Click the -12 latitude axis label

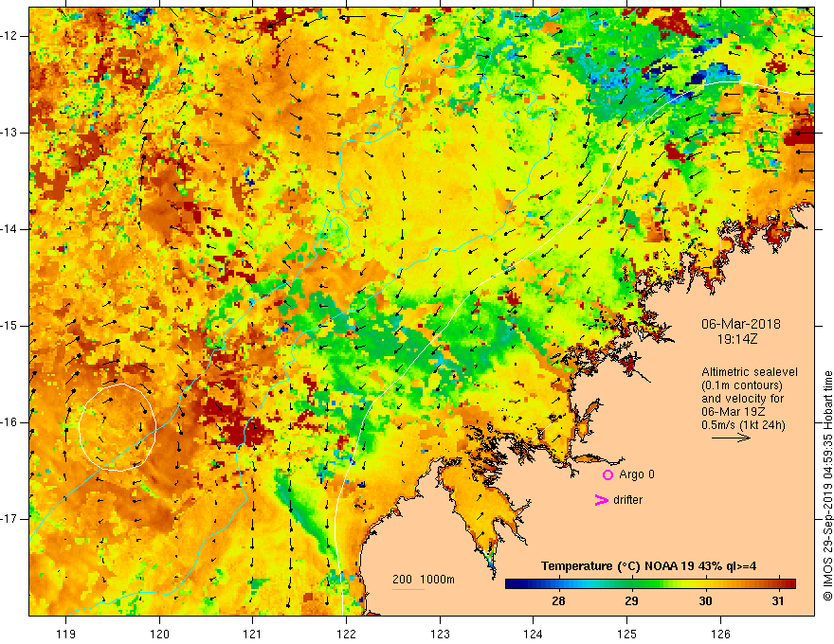(x=10, y=36)
